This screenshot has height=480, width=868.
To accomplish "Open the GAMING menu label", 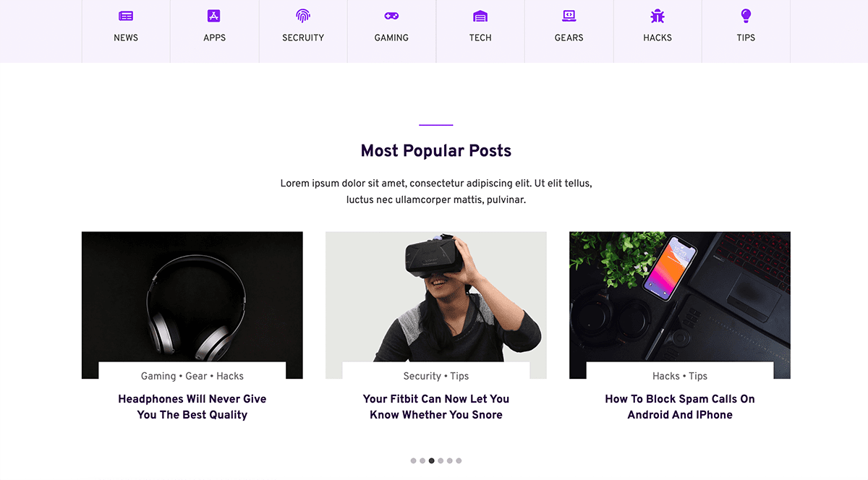I will 391,38.
